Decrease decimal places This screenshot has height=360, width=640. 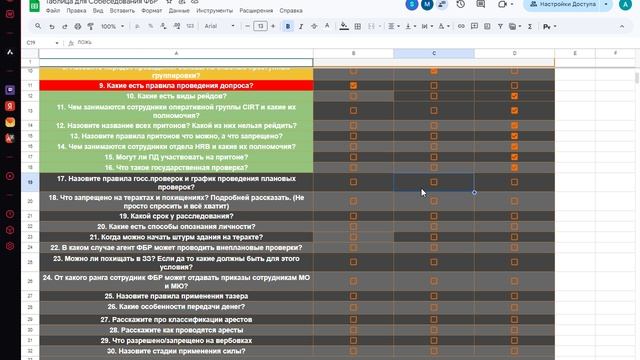[x=163, y=26]
